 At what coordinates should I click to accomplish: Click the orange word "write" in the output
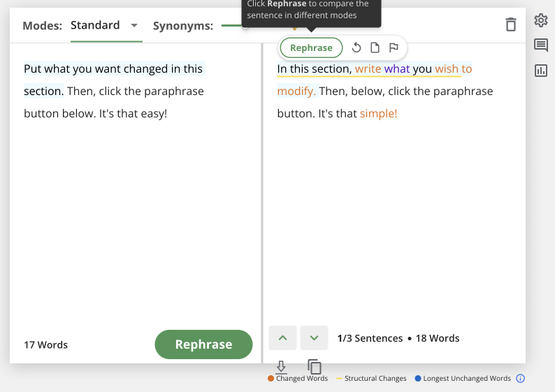click(x=368, y=68)
